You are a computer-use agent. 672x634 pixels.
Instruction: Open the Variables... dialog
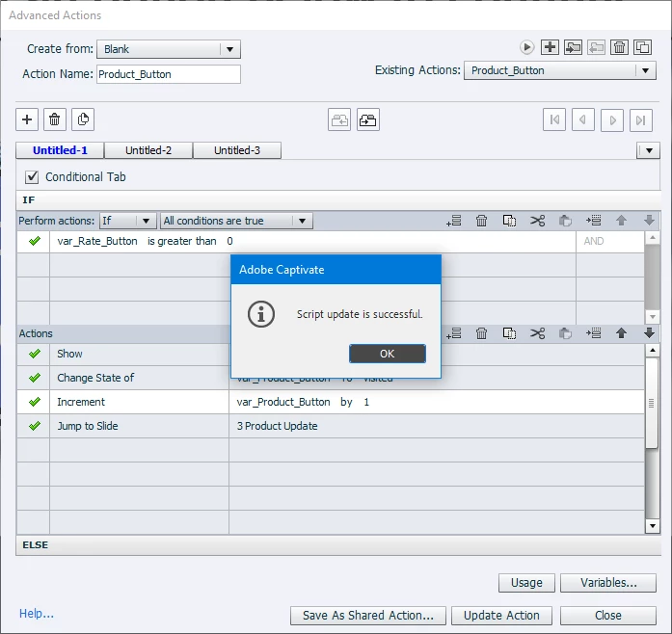click(x=608, y=583)
